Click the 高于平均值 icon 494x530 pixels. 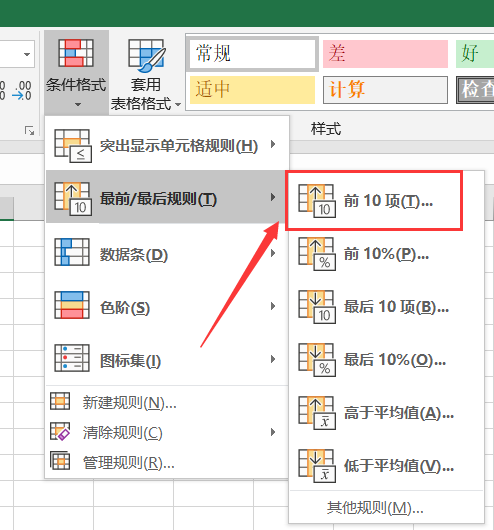(x=317, y=413)
